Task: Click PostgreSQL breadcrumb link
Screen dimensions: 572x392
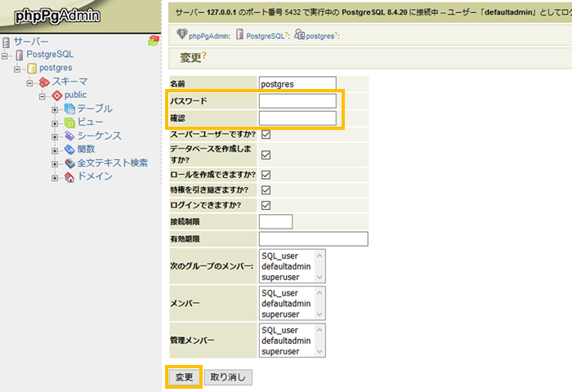Action: (266, 36)
